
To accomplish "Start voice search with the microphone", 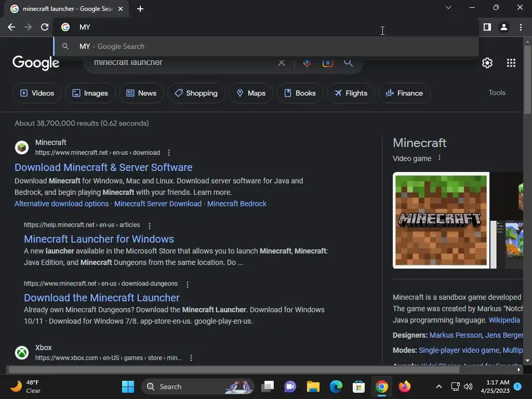I will (x=307, y=63).
